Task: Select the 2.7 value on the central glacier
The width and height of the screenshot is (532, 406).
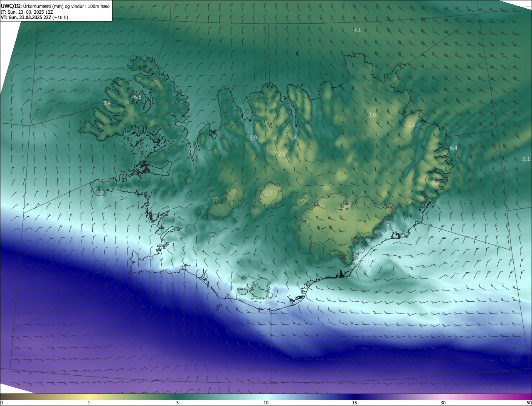Action: click(268, 194)
